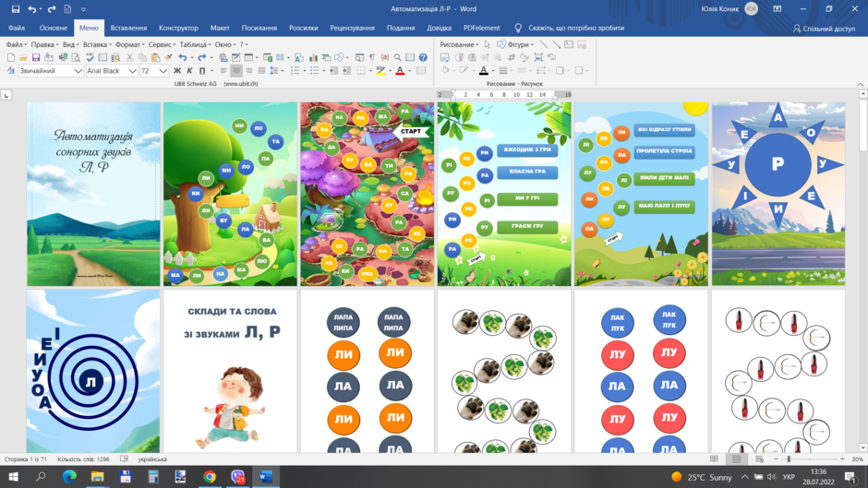Click the purple Save diskette icon

coord(36,57)
